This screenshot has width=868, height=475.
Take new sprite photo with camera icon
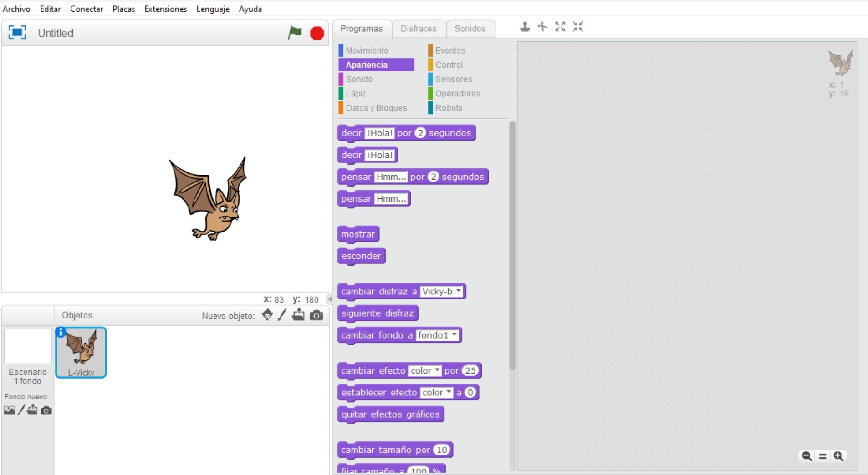pos(316,315)
